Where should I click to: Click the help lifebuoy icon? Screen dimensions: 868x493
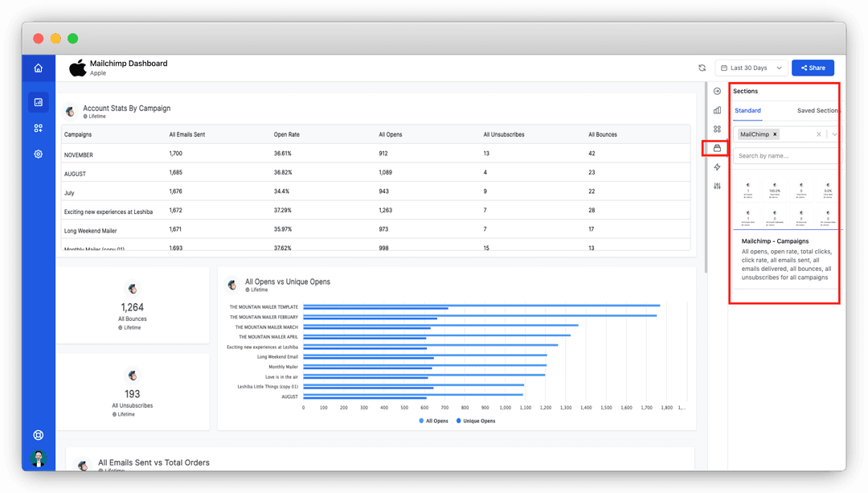[x=39, y=435]
